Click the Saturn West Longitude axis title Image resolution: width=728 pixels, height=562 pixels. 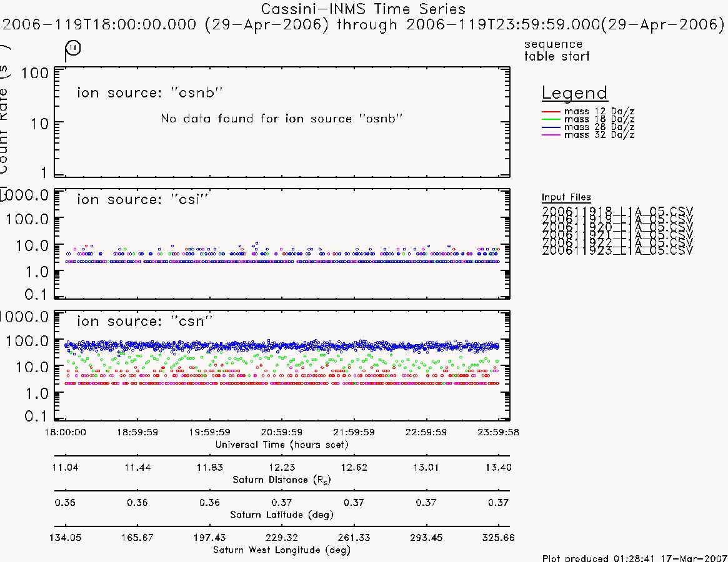coord(282,550)
